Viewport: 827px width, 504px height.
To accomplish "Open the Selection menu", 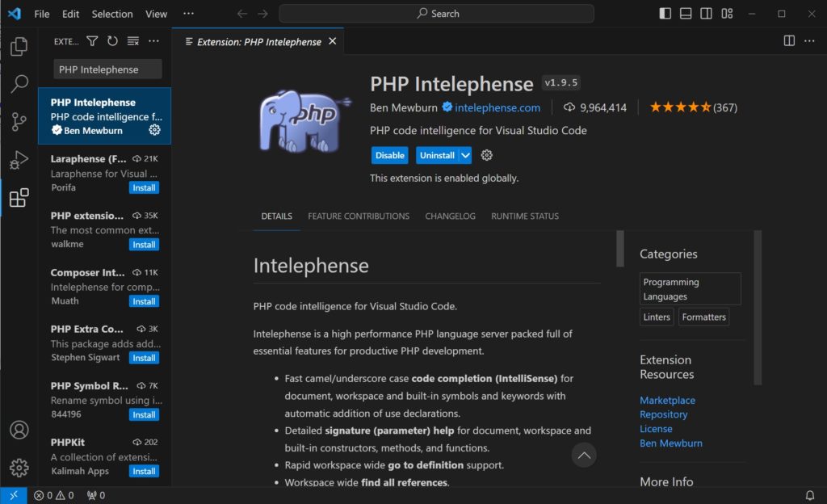I will [112, 14].
